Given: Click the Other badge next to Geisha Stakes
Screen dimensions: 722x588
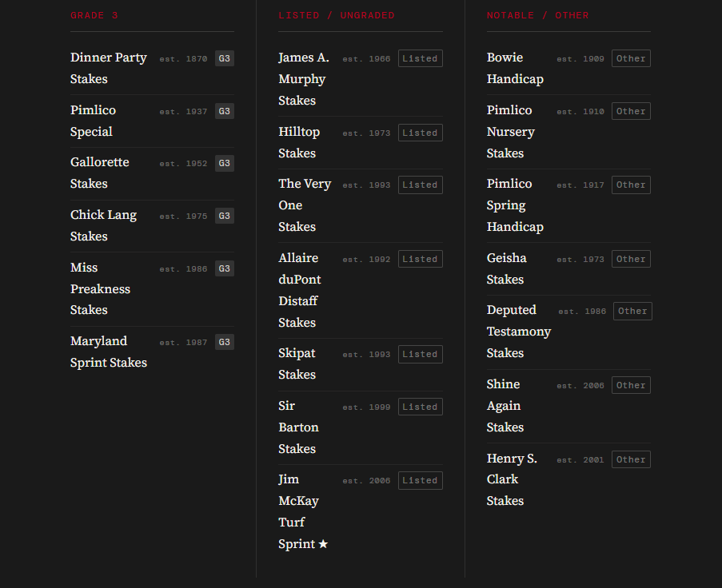Looking at the screenshot, I should coord(631,259).
